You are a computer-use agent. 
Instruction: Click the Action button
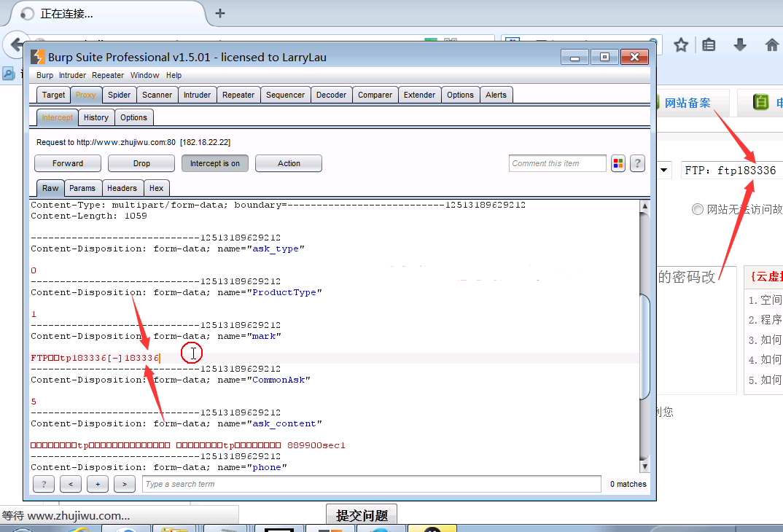coord(289,163)
